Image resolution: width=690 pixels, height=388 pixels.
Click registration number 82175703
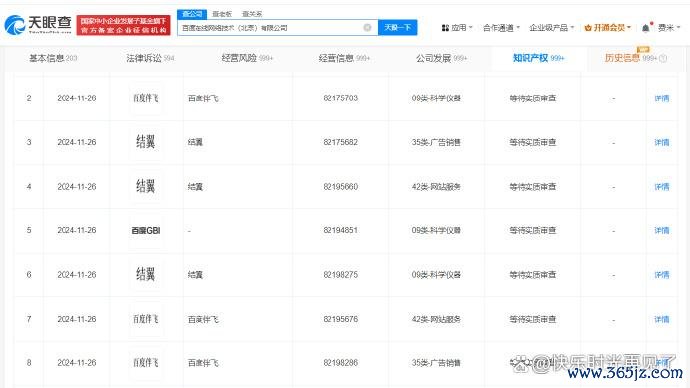[x=341, y=98]
